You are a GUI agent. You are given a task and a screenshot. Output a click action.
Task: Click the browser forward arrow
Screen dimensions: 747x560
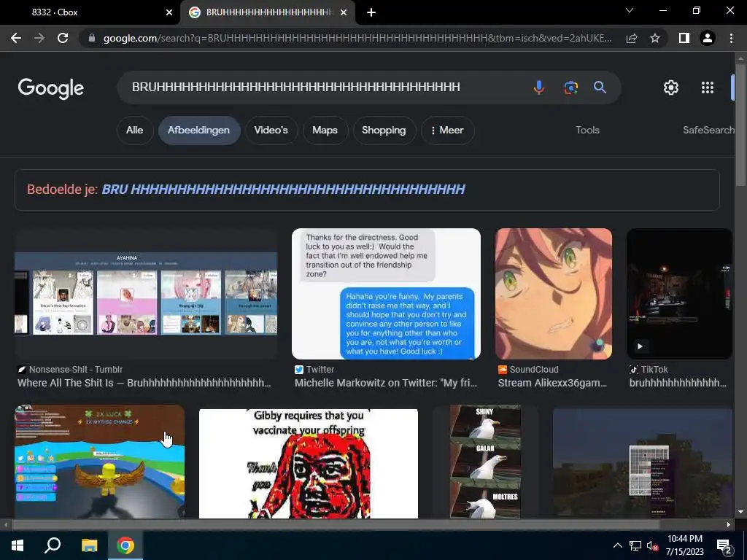[x=39, y=38]
